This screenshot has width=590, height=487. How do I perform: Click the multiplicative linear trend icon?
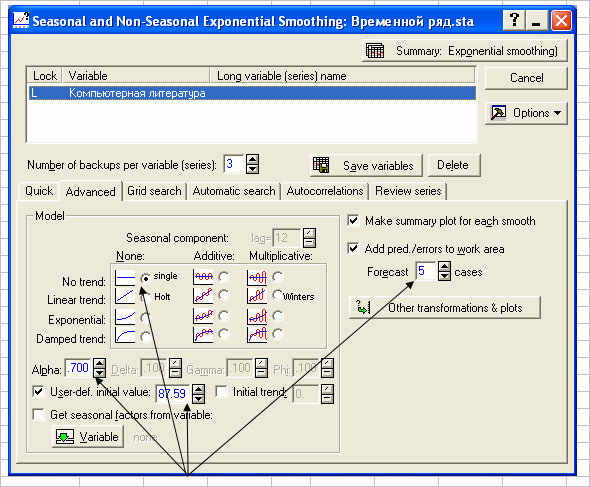257,295
